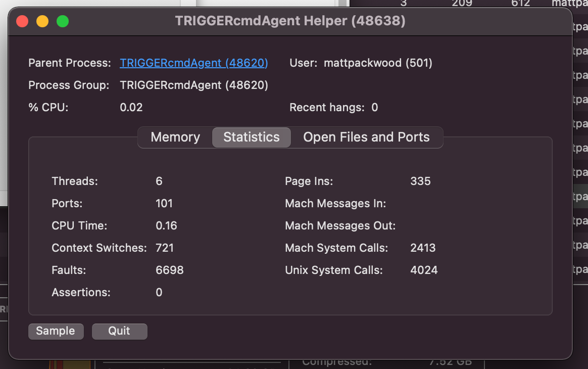Click the Process Group TRIGGERcmdAgent (48620) value
Screen dimensions: 588x369
click(x=194, y=85)
